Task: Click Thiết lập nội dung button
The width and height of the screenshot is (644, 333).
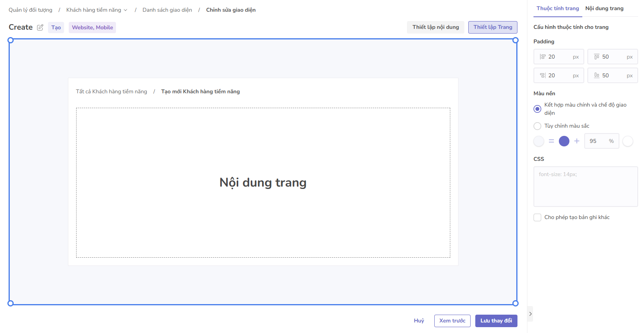Action: coord(435,27)
